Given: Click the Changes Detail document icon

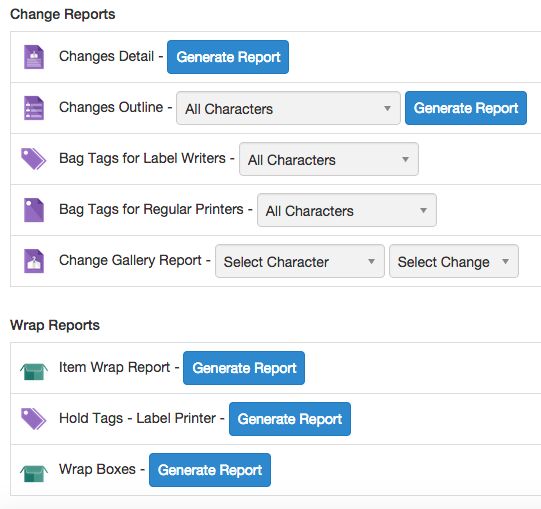Looking at the screenshot, I should 34,57.
